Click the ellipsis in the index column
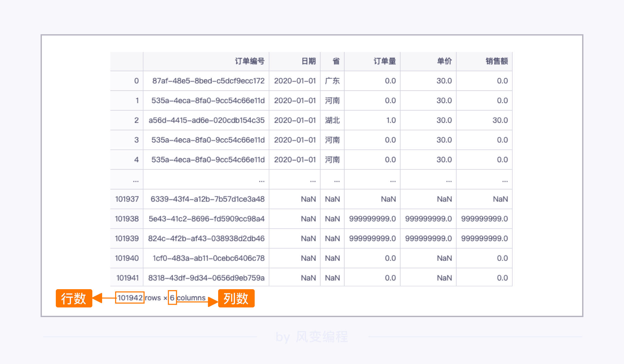Image resolution: width=624 pixels, height=364 pixels. (136, 181)
